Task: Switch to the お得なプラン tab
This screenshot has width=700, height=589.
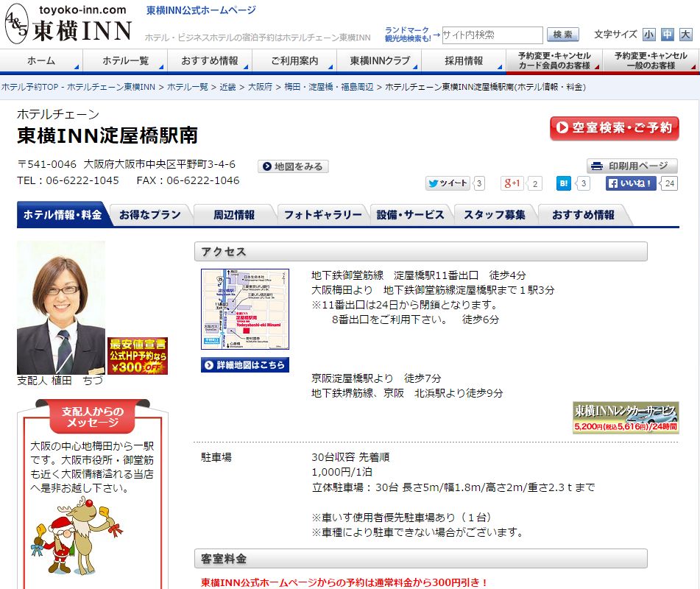Action: coord(150,215)
